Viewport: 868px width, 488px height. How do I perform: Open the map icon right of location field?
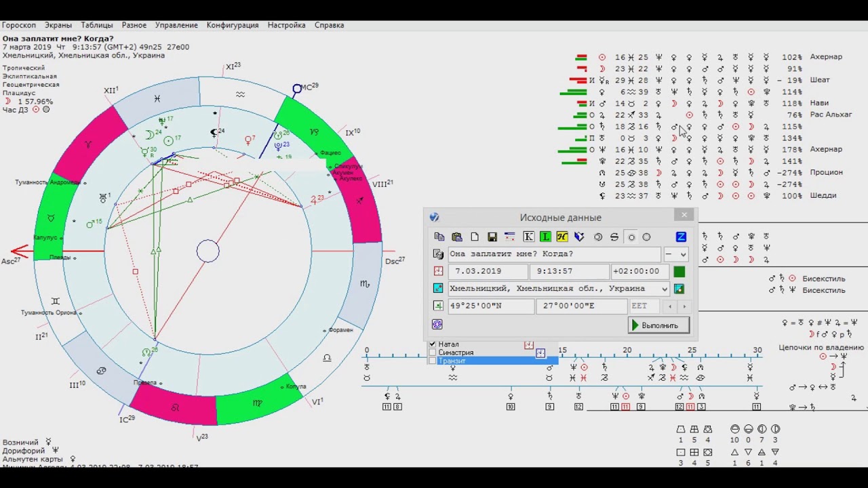679,289
